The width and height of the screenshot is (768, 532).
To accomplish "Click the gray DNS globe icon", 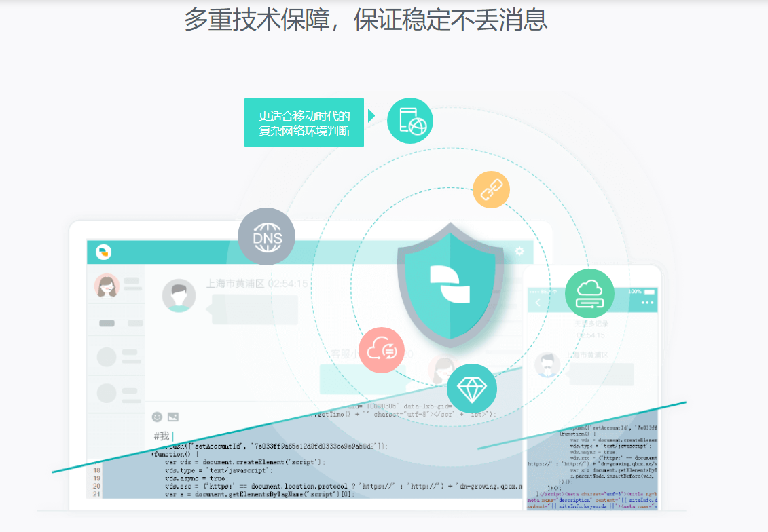I will click(x=266, y=236).
